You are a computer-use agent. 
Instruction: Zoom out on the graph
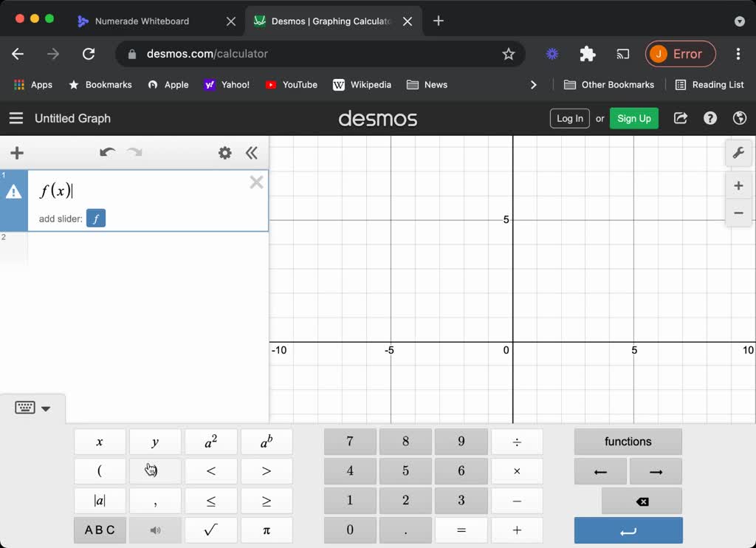coord(738,213)
